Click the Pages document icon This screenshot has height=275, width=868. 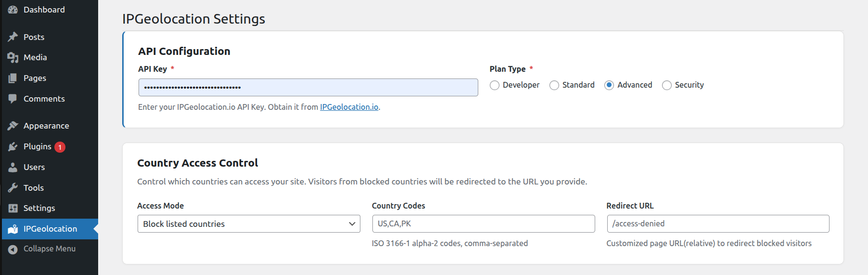coord(13,79)
